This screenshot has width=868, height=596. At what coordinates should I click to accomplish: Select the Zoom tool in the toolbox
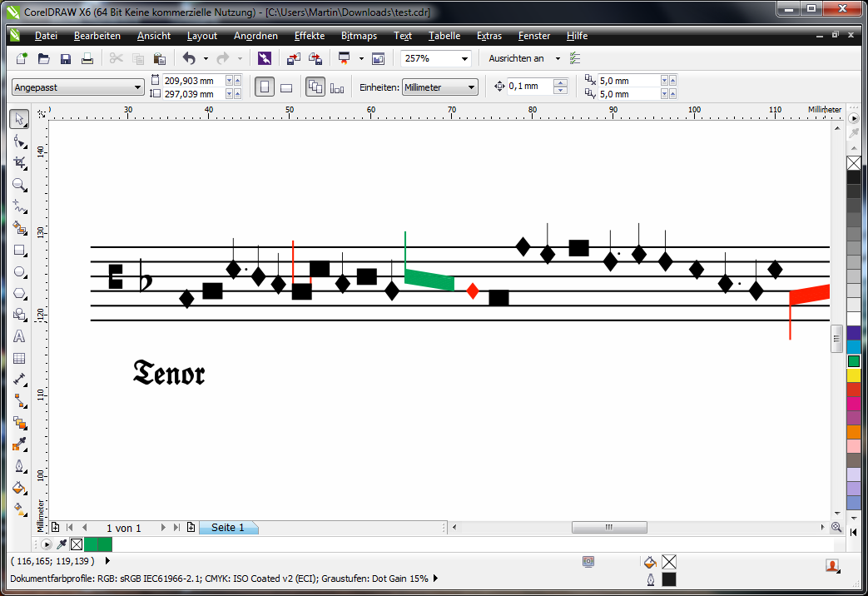(x=19, y=185)
